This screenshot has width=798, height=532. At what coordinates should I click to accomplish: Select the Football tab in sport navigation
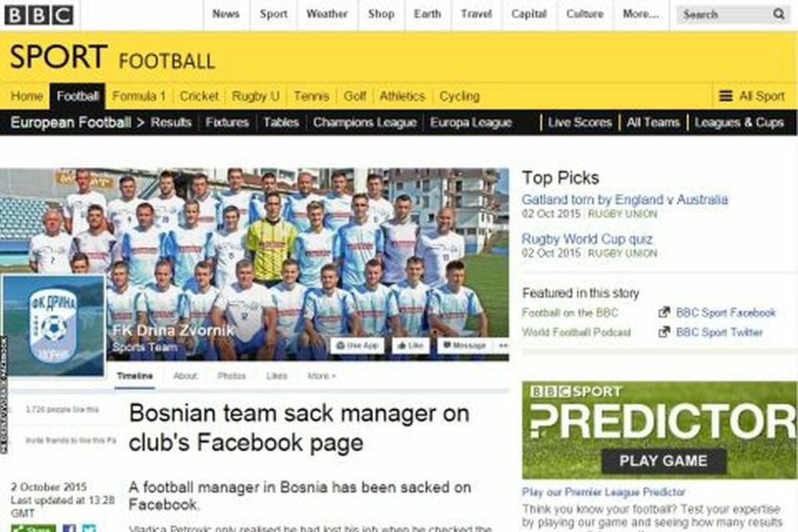click(x=78, y=96)
